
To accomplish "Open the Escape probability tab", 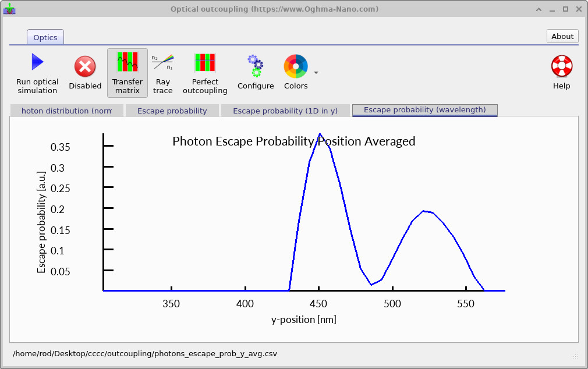I will click(172, 111).
